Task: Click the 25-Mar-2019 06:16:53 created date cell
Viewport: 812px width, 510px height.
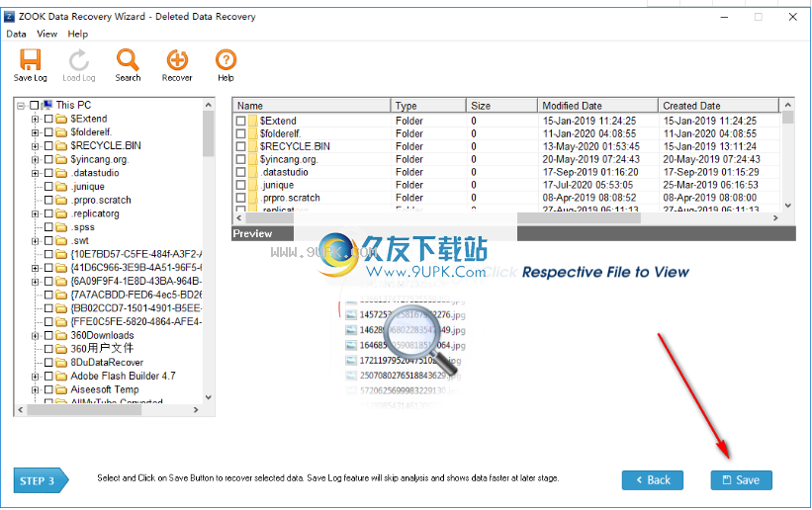Action: pyautogui.click(x=710, y=185)
